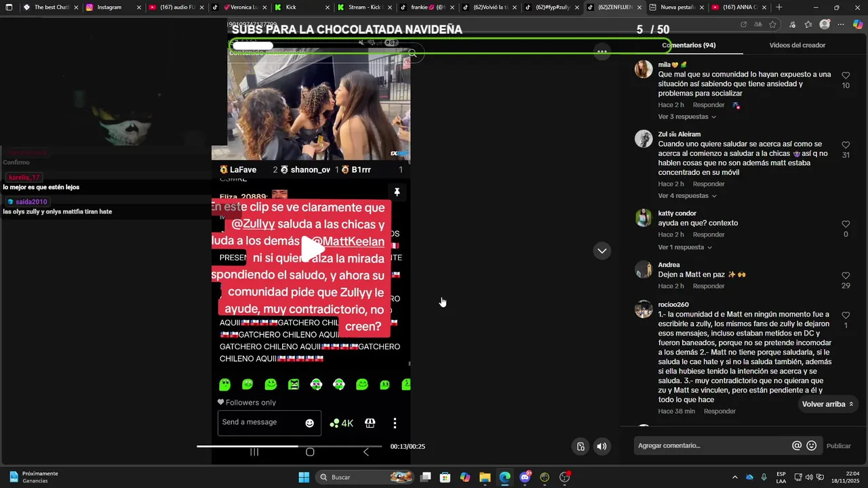Open mila's profile avatar
Viewport: 868px width, 488px height.
(x=644, y=69)
